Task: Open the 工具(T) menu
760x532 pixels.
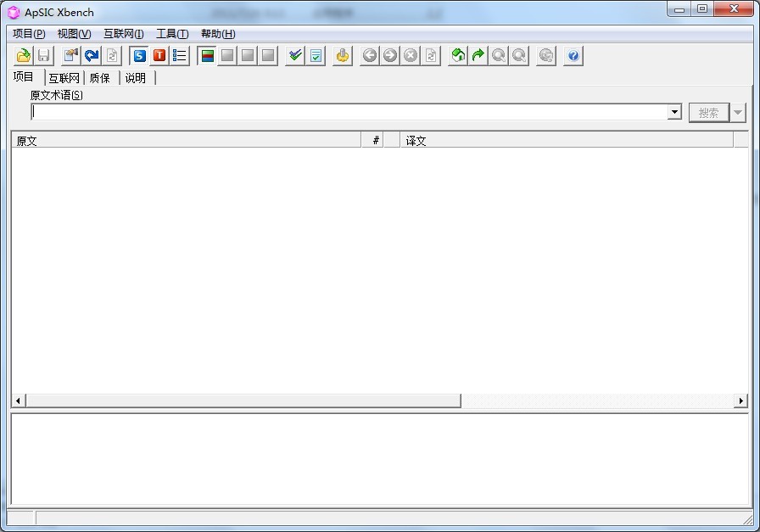Action: (x=172, y=34)
